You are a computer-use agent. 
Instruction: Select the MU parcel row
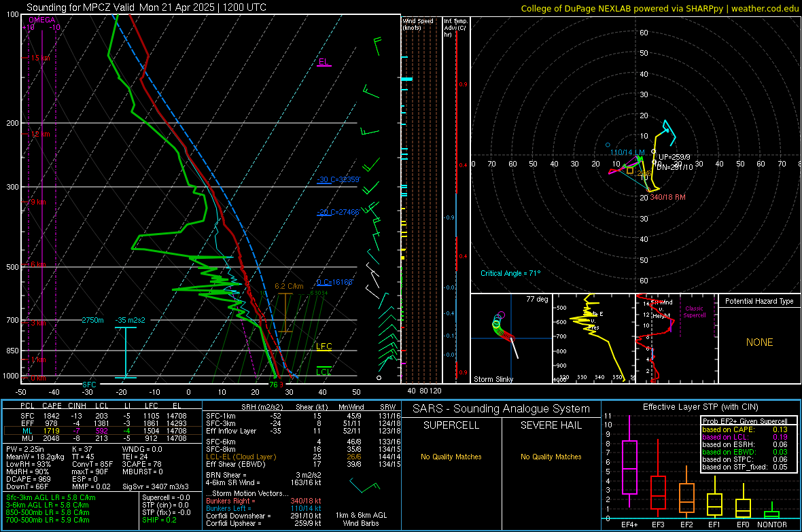102,438
